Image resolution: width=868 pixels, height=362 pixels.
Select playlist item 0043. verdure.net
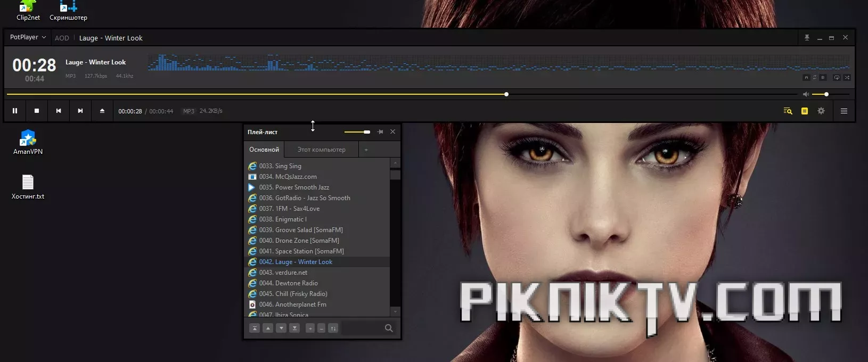coord(317,273)
